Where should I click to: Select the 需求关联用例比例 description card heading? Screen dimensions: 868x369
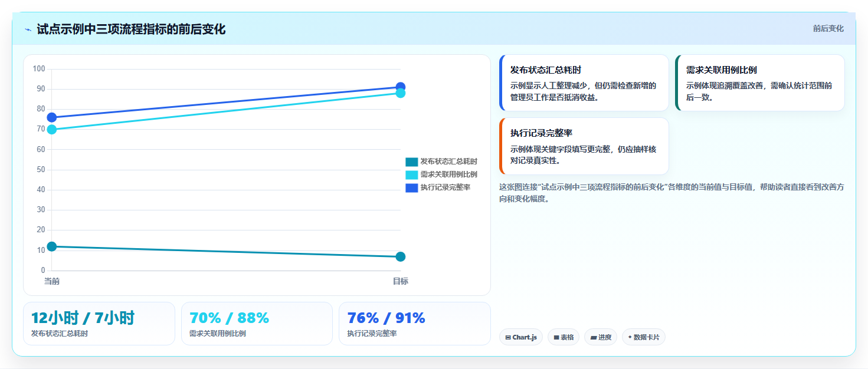721,70
